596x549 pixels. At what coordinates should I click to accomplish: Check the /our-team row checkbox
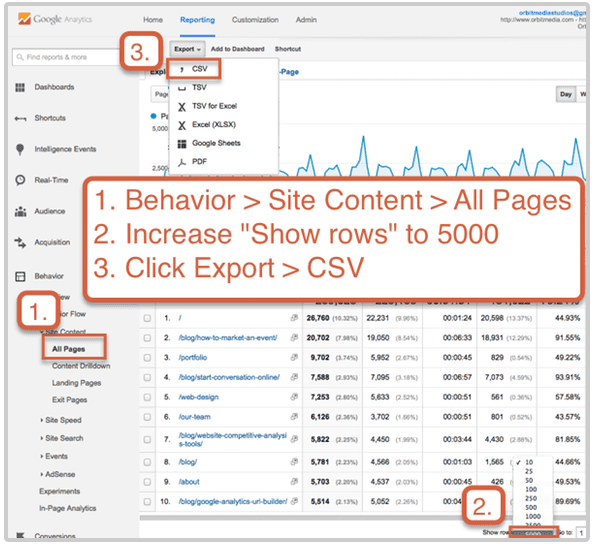[147, 417]
